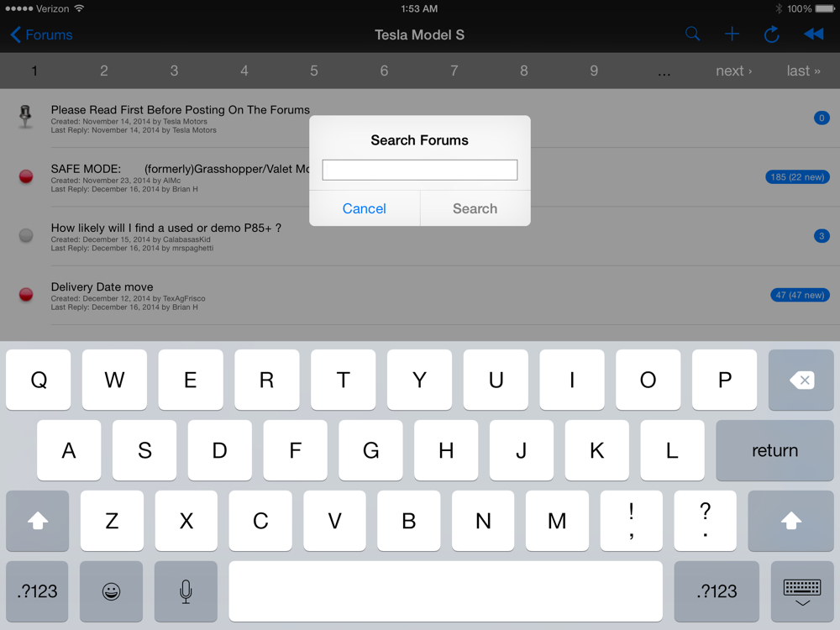This screenshot has height=630, width=840.
Task: Tap the M key
Action: tap(557, 521)
